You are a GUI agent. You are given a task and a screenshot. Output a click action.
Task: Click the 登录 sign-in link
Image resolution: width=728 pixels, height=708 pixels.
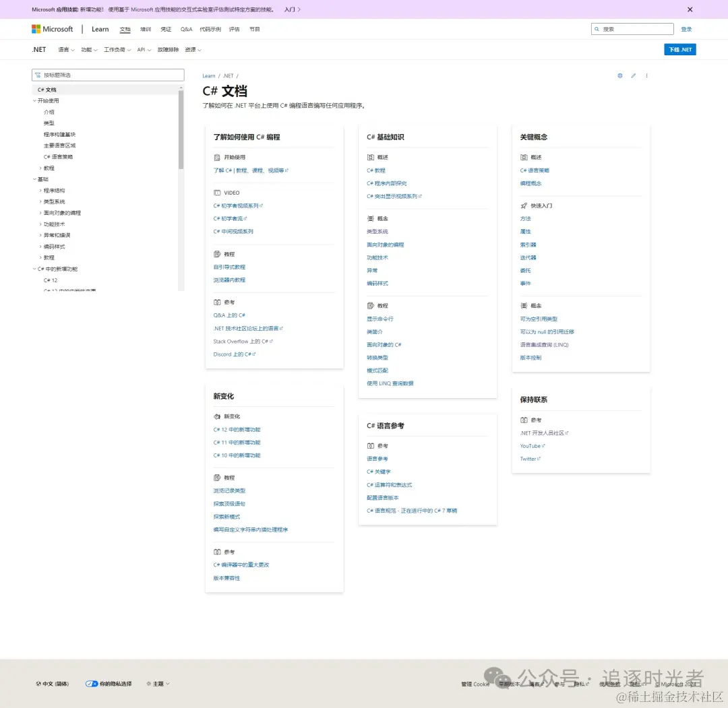click(x=686, y=29)
